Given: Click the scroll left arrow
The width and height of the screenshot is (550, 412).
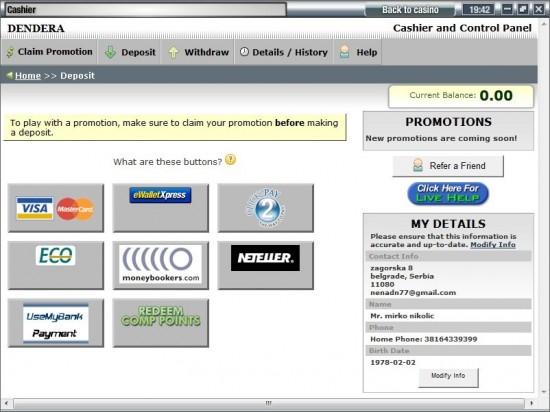Looking at the screenshot, I should (6, 403).
